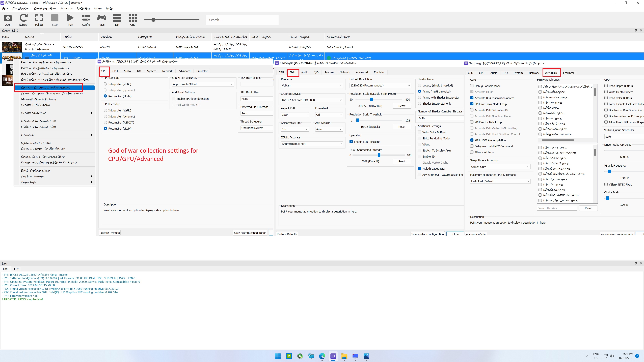Float the Game List panel

636,31
